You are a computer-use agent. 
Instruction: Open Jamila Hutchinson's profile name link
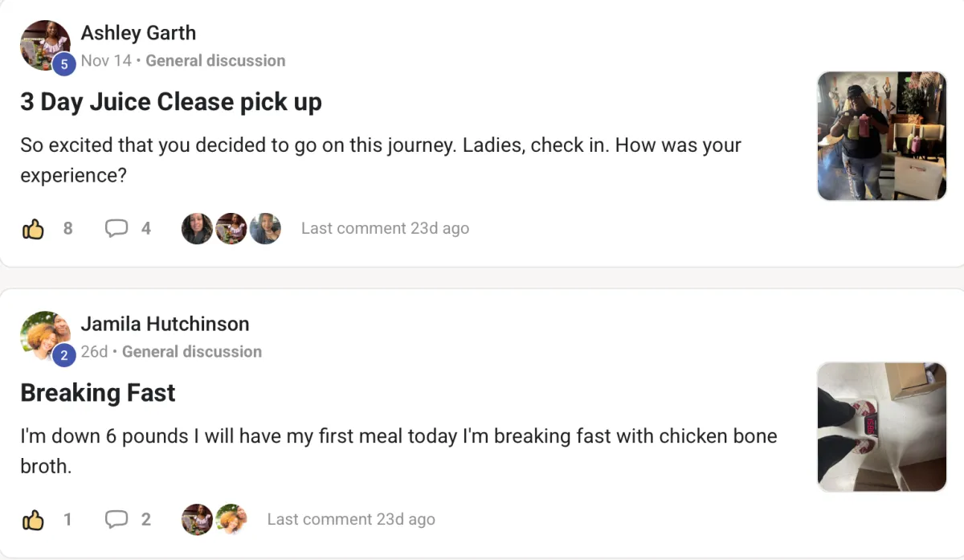[165, 324]
